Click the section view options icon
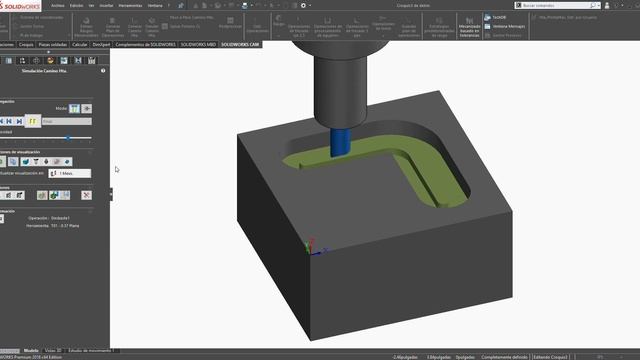The height and width of the screenshot is (360, 640). pos(20,196)
